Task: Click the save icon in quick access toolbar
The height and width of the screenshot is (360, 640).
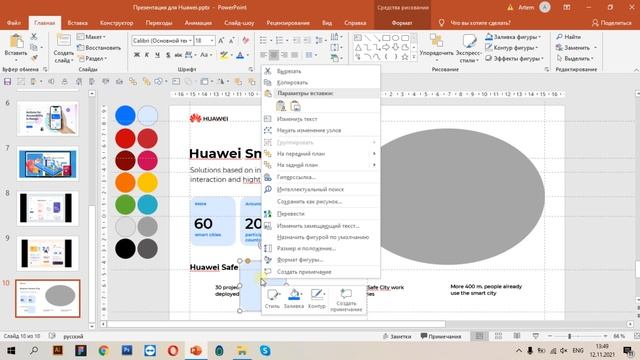Action: (7, 82)
